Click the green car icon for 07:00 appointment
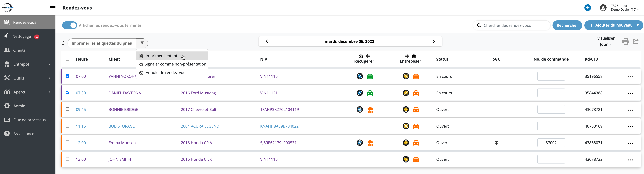 click(x=370, y=77)
